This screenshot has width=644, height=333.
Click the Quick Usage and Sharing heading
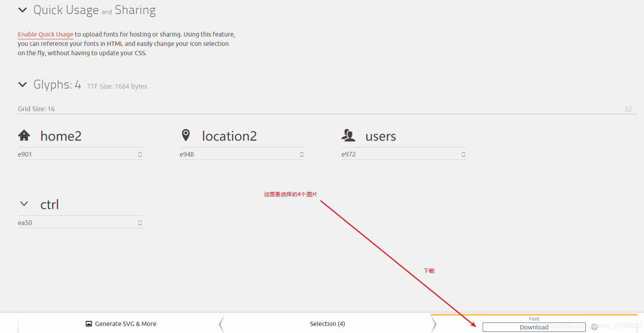click(94, 10)
